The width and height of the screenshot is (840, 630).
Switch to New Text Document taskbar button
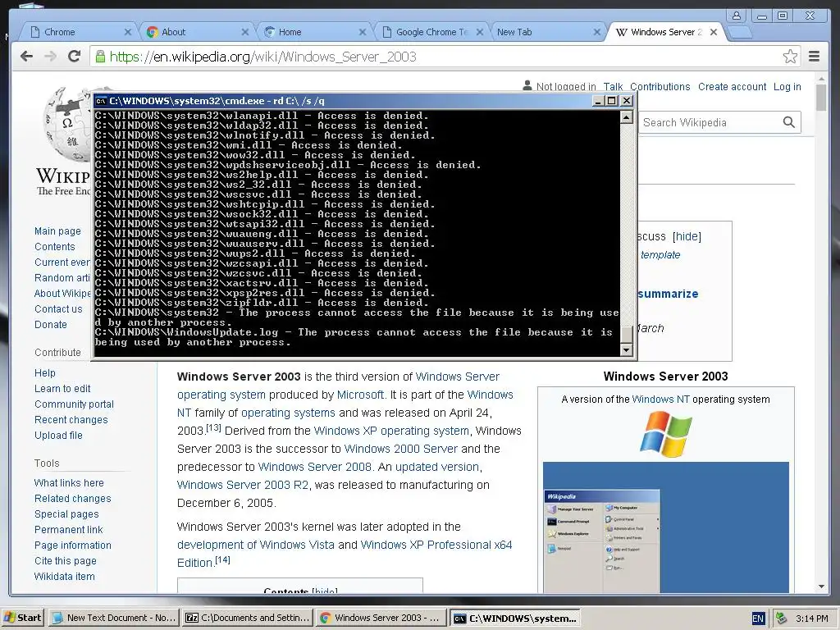point(114,619)
